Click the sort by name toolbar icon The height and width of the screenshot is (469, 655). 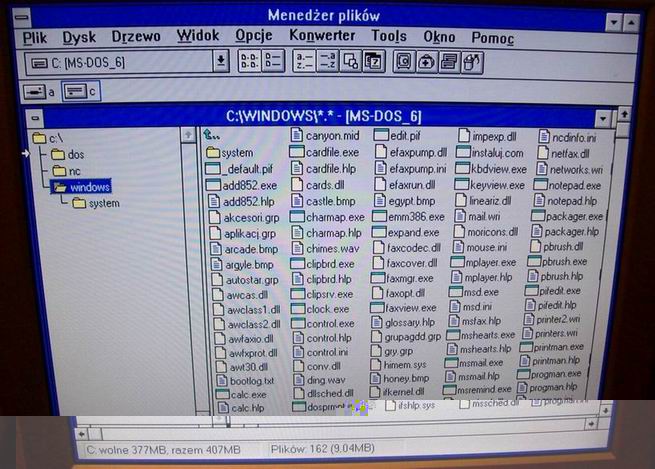(x=303, y=62)
